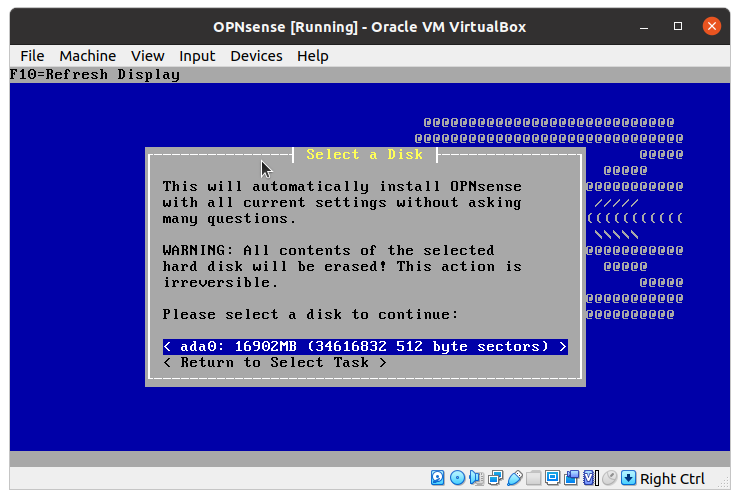The image size is (740, 499).
Task: Choose Return to Select Task
Action: coord(275,363)
